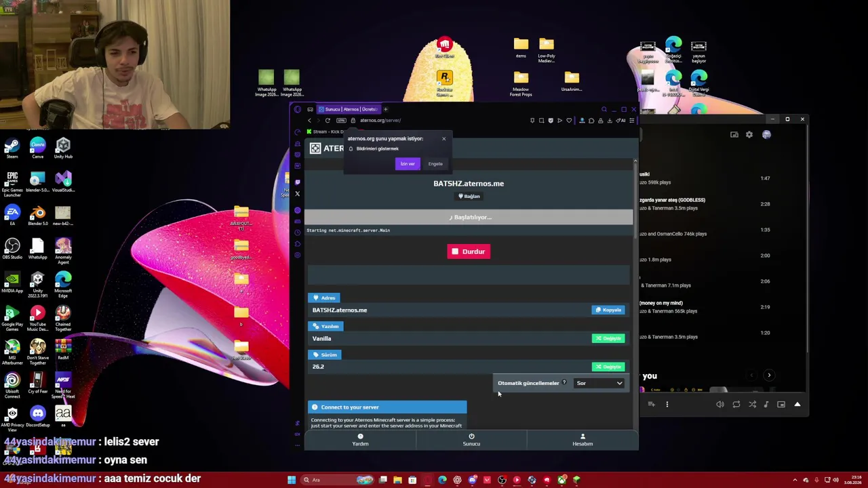Open browser downloads

coord(610,121)
